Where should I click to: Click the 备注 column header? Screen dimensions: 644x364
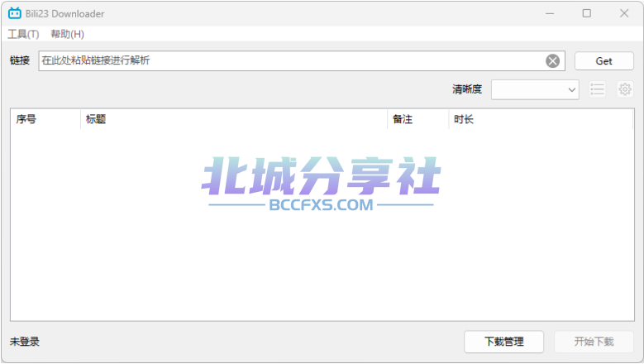(417, 119)
